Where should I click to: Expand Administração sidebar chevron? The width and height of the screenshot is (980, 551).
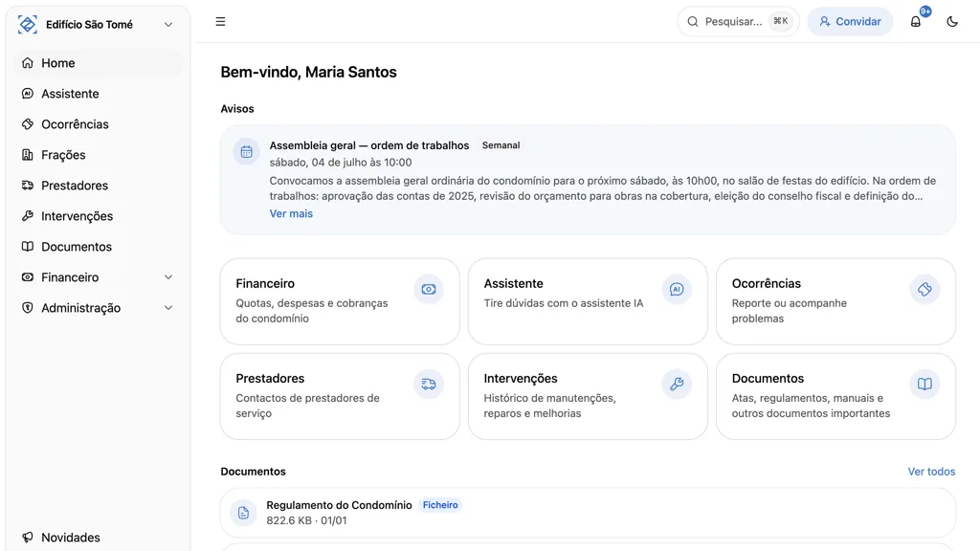(x=168, y=308)
